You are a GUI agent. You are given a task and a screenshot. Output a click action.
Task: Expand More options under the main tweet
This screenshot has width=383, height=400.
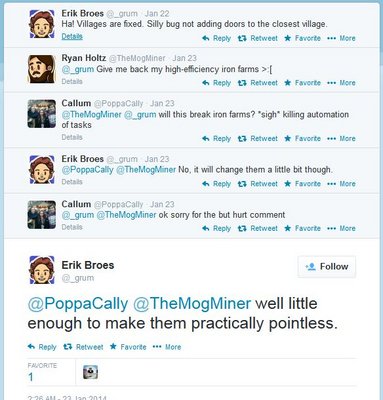pyautogui.click(x=167, y=347)
